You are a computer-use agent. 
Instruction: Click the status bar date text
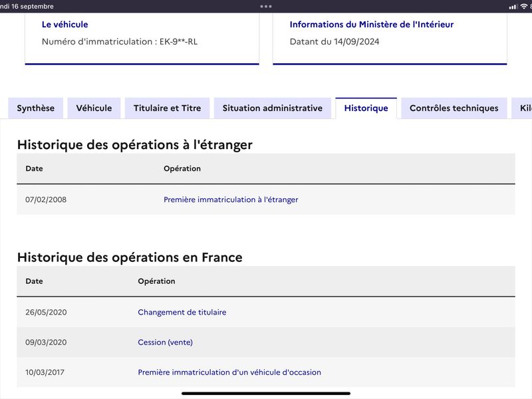tap(27, 7)
